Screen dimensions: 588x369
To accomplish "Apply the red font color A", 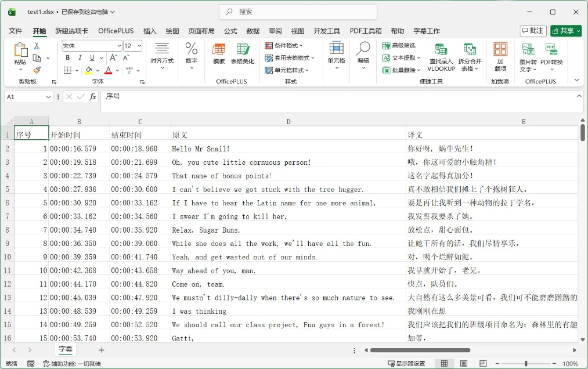I will pyautogui.click(x=109, y=70).
